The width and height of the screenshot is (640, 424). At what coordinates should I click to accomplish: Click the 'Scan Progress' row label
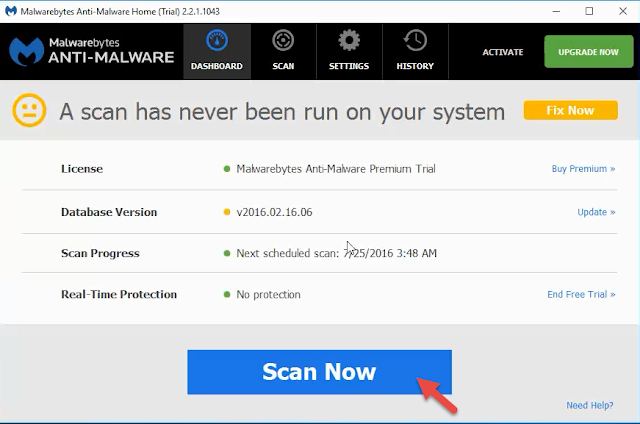[x=100, y=253]
